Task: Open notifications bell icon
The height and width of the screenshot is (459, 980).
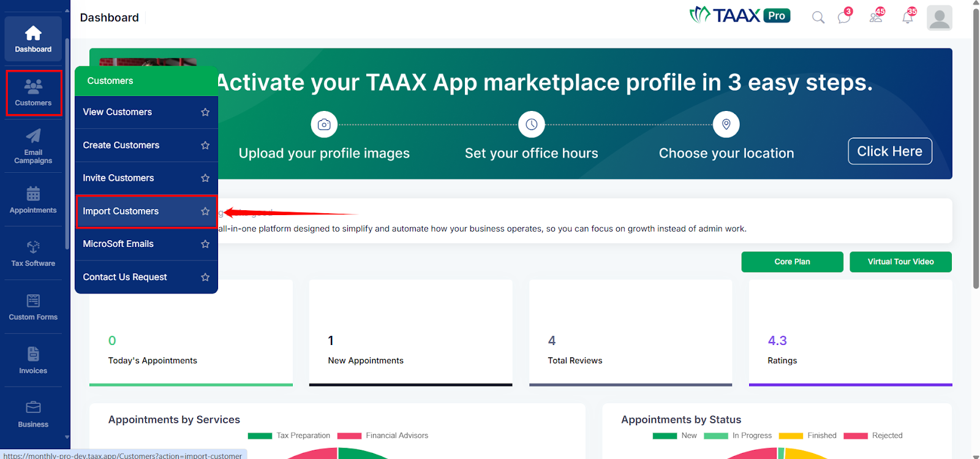Action: [x=908, y=17]
